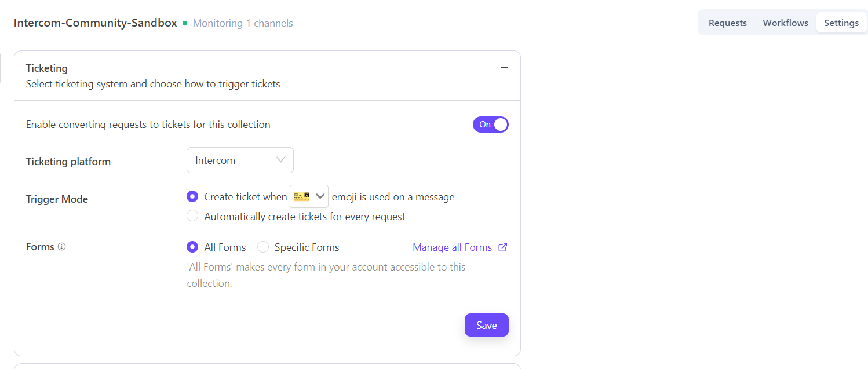Open the Manage all Forms link
Image resolution: width=868 pixels, height=369 pixels.
(452, 247)
